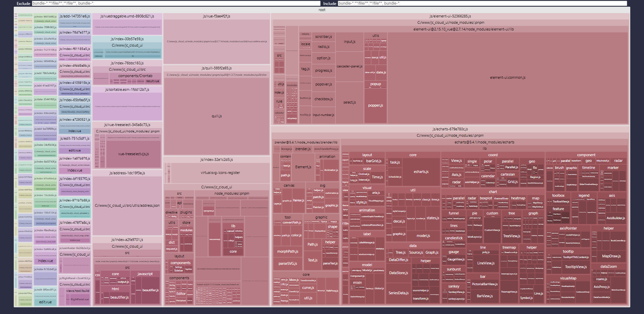
Task: Select the Element.js zrender module
Action: pos(303,167)
